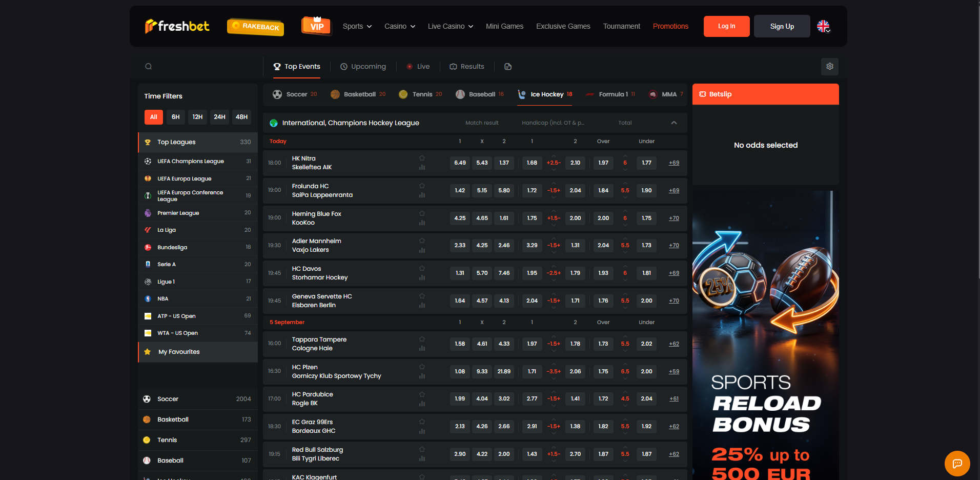Open the freshbet home logo
Screen dimensions: 980x480
(x=177, y=26)
